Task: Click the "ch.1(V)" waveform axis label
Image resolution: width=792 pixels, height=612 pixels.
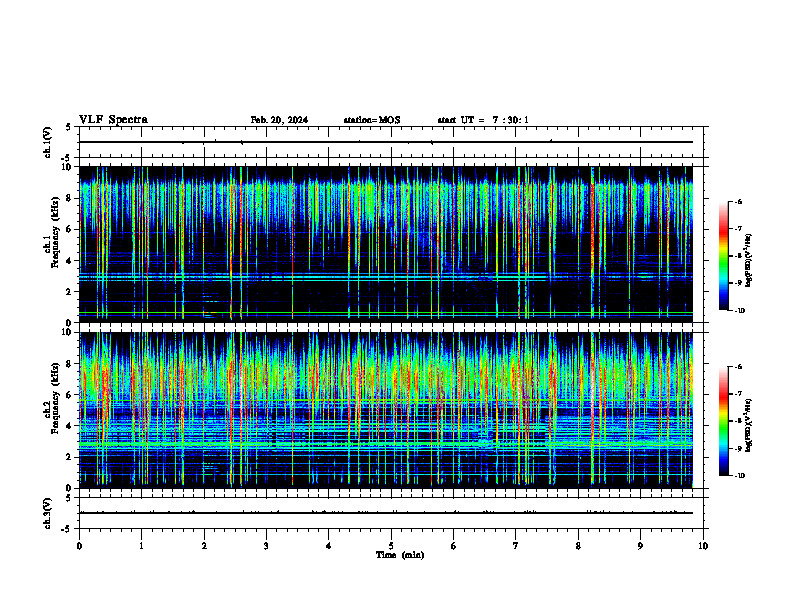Action: 47,142
